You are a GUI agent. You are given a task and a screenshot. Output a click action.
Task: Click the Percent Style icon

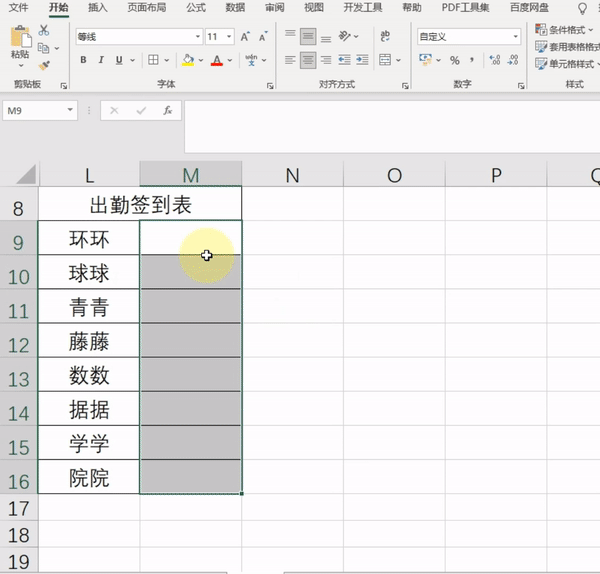455,60
